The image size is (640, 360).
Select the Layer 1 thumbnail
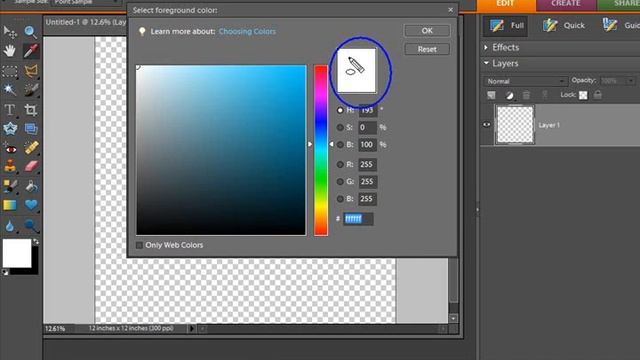pos(515,125)
